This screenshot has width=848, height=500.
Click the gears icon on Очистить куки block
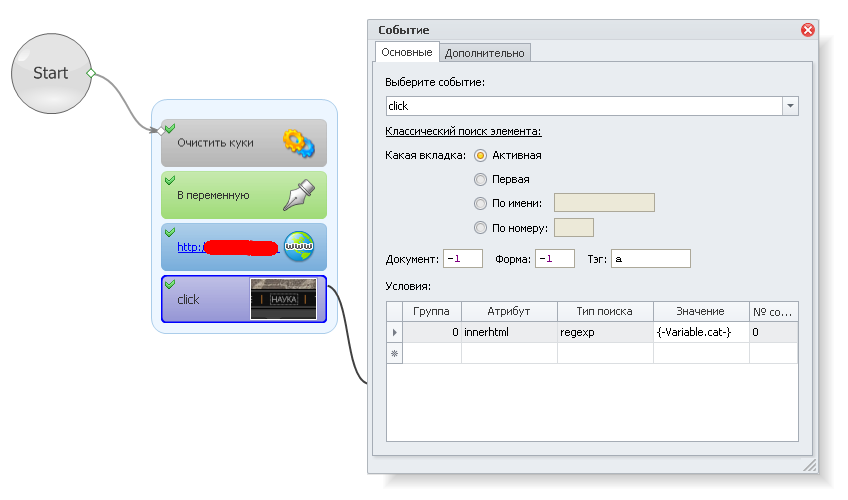click(x=298, y=143)
